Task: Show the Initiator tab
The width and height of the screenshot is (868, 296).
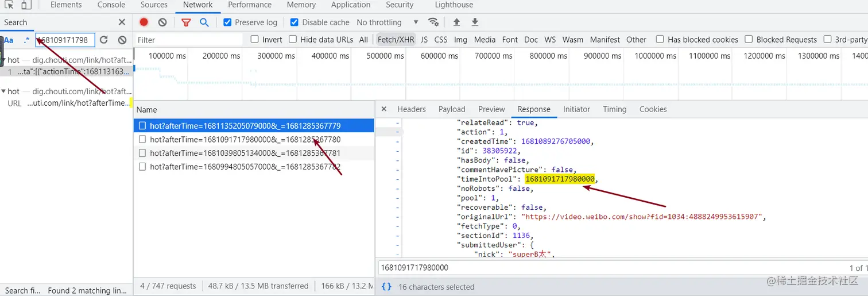Action: click(x=576, y=109)
